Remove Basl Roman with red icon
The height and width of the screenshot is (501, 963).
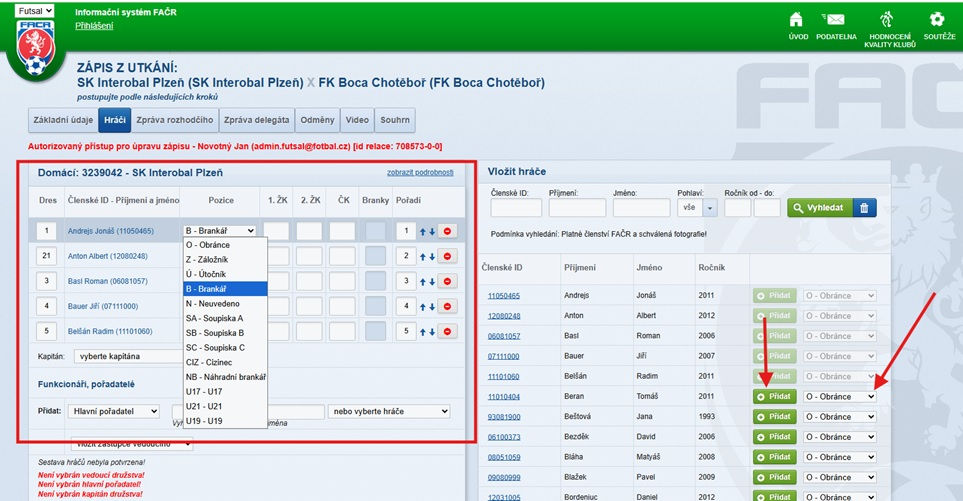[x=447, y=281]
